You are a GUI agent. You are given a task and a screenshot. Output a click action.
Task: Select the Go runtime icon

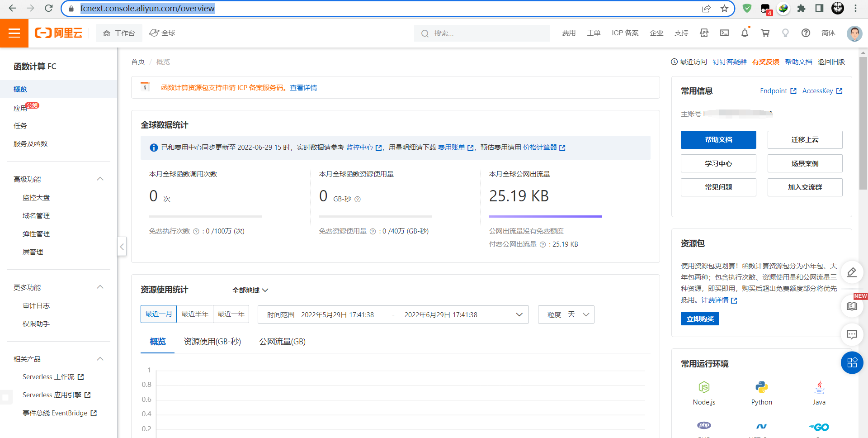819,427
